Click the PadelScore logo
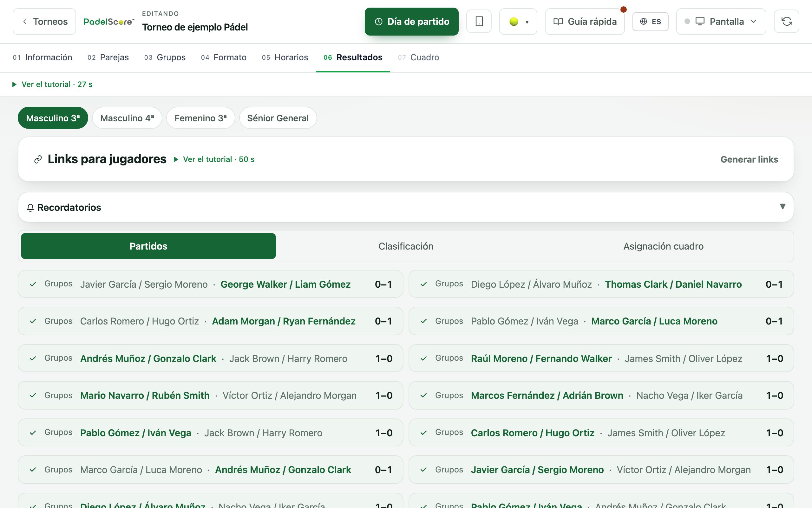 [x=109, y=22]
